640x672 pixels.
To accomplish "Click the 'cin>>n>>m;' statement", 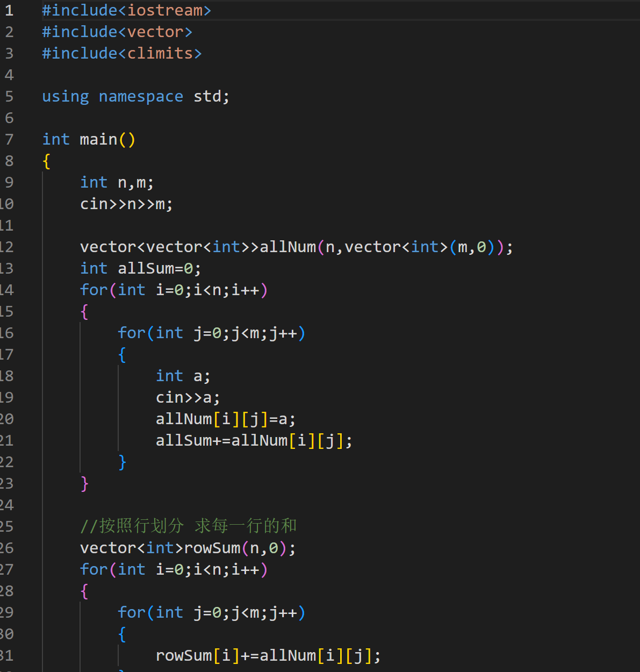I will 126,204.
